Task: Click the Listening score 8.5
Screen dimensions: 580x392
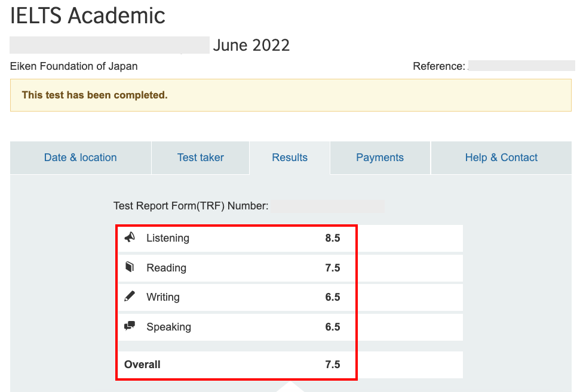Action: tap(333, 238)
